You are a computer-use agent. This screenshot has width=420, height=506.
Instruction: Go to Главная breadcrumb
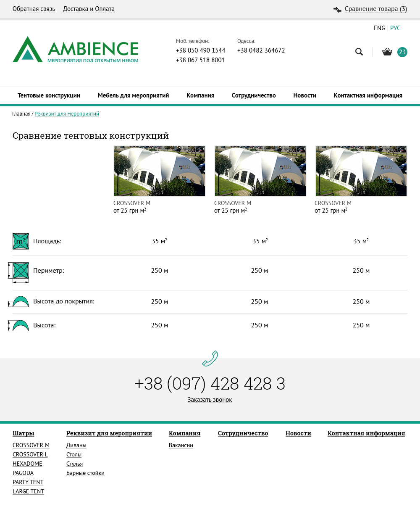[x=21, y=114]
